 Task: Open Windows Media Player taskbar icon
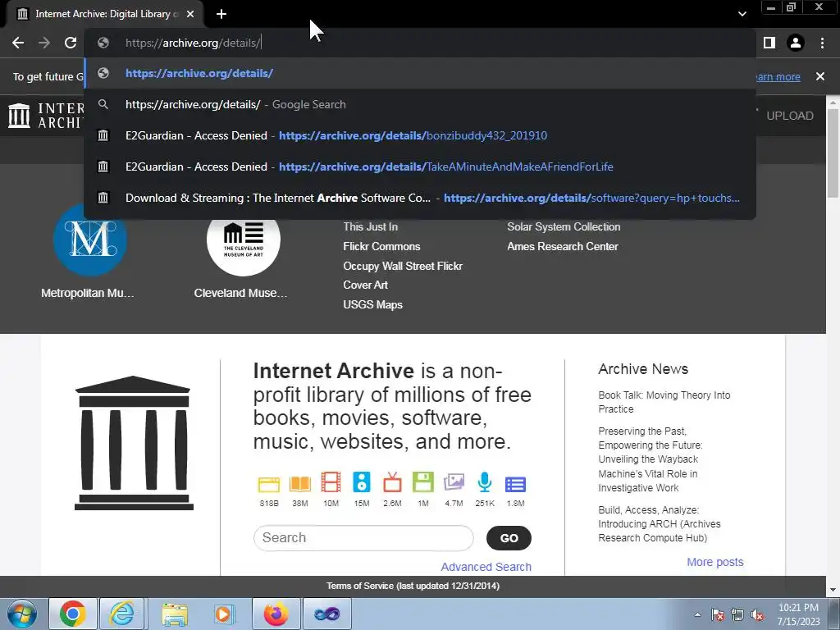(x=223, y=614)
